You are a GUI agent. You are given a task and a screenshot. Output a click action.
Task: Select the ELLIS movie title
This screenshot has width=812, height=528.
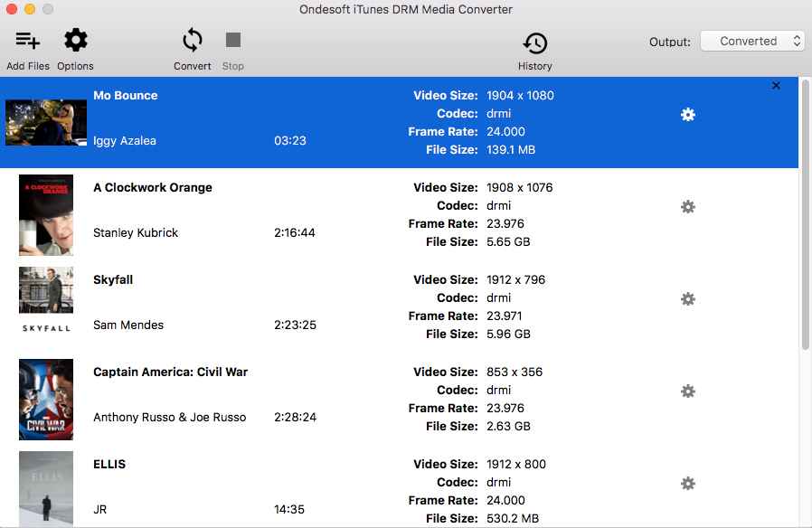(x=109, y=464)
